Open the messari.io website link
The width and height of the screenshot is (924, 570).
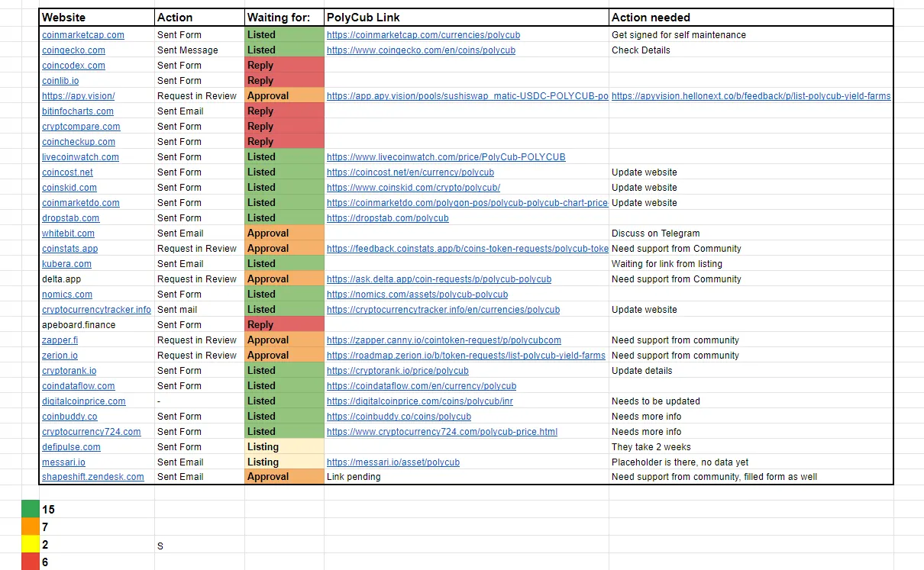(63, 462)
